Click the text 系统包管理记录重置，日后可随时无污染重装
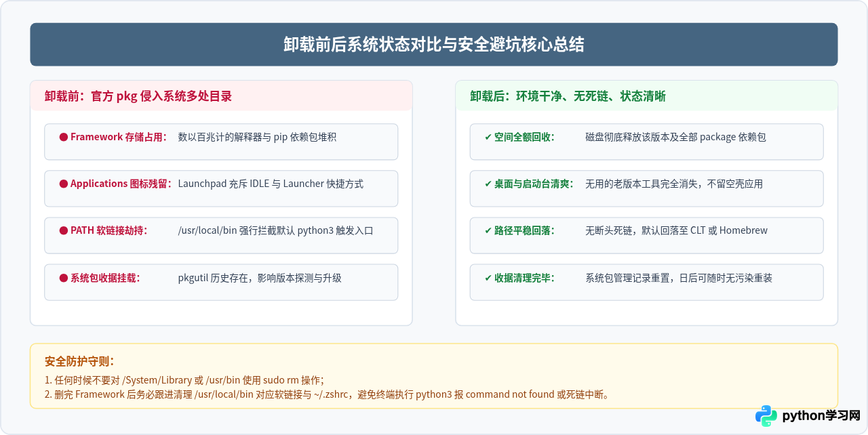This screenshot has height=435, width=868. click(679, 278)
